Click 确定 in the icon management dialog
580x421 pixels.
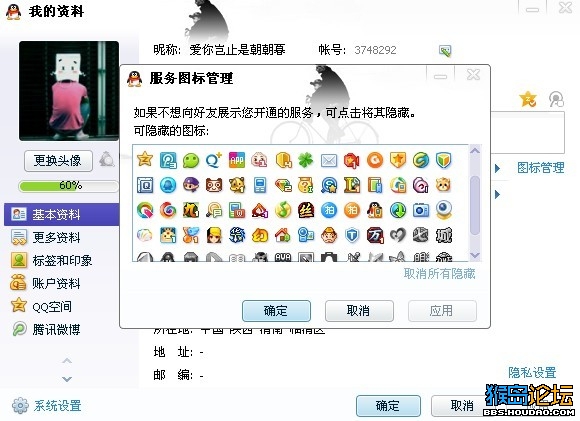pyautogui.click(x=276, y=311)
